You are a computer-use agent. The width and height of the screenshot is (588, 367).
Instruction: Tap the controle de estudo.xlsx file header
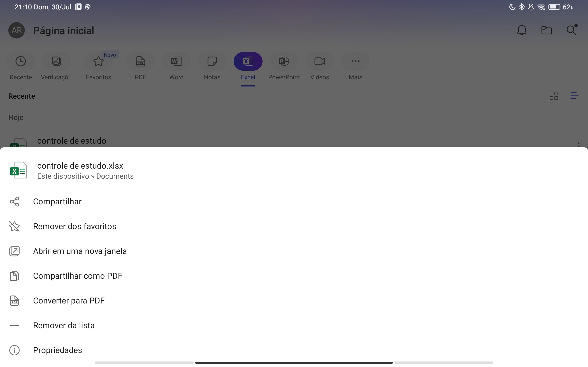(80, 170)
